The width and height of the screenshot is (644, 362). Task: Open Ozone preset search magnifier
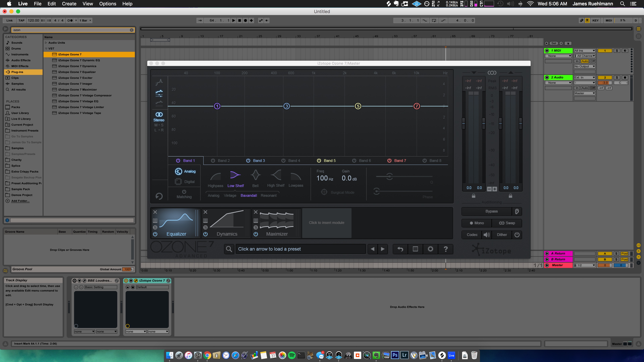[229, 249]
